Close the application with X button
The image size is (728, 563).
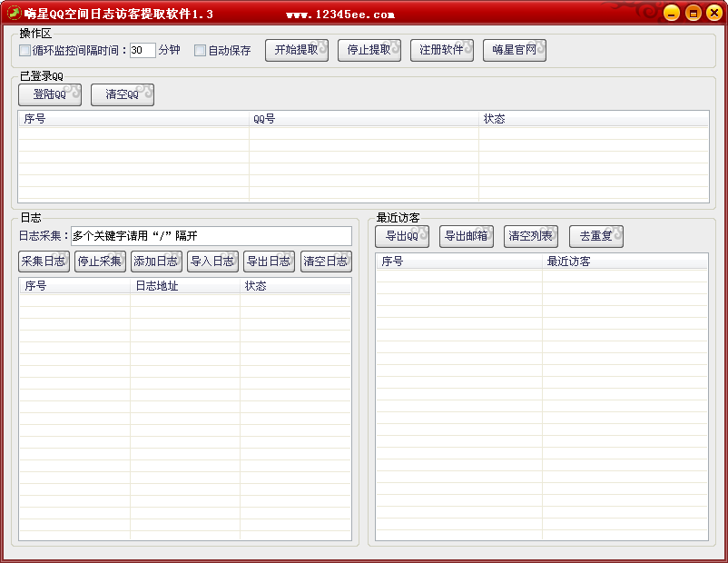point(714,13)
